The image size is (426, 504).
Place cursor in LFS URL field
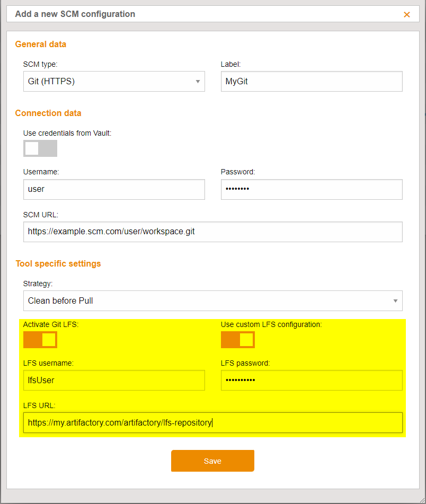(x=212, y=423)
